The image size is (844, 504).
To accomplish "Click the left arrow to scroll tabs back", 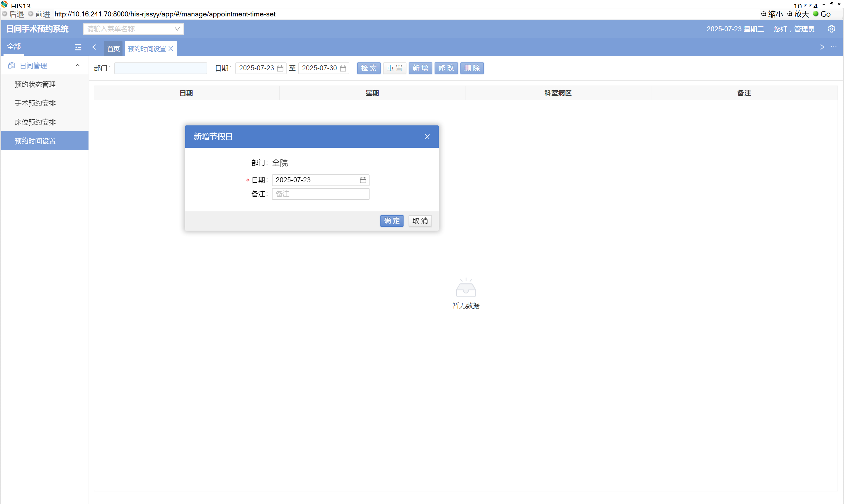I will [x=94, y=47].
